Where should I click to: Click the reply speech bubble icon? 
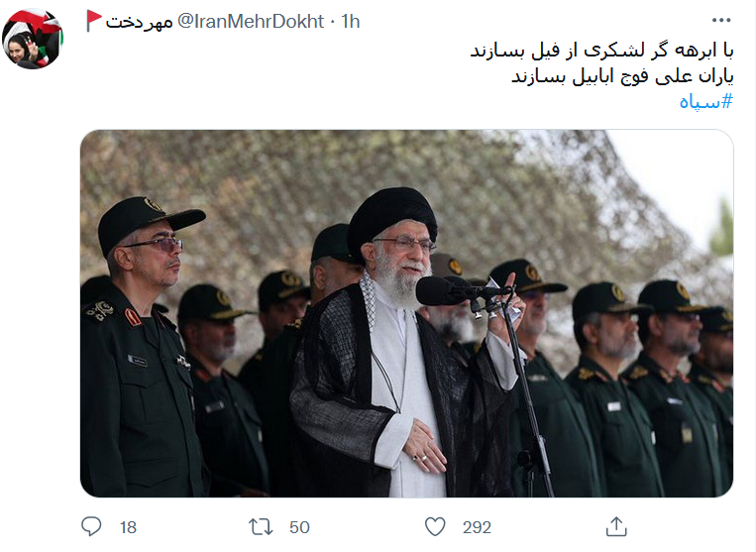(x=91, y=526)
